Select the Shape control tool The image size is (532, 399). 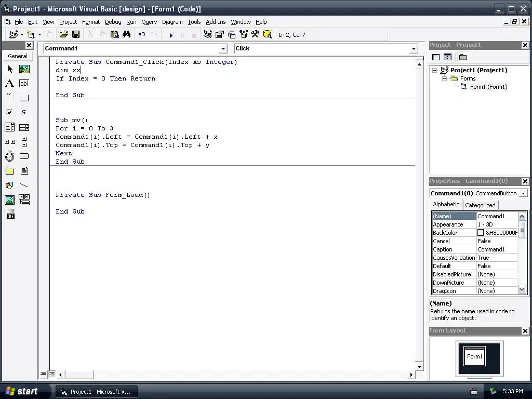point(10,185)
